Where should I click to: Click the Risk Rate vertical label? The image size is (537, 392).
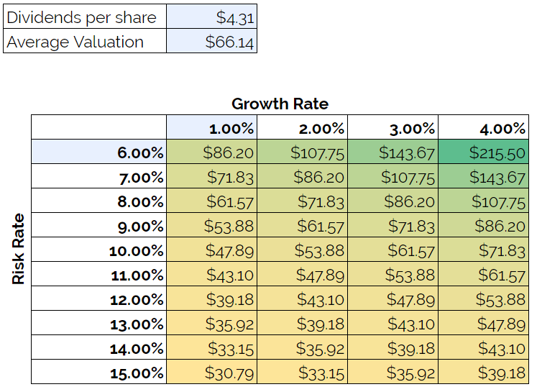(19, 249)
